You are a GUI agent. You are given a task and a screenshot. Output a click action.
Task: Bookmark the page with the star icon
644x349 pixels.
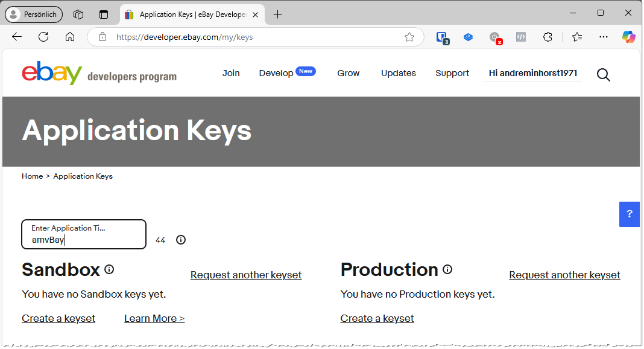pos(409,37)
